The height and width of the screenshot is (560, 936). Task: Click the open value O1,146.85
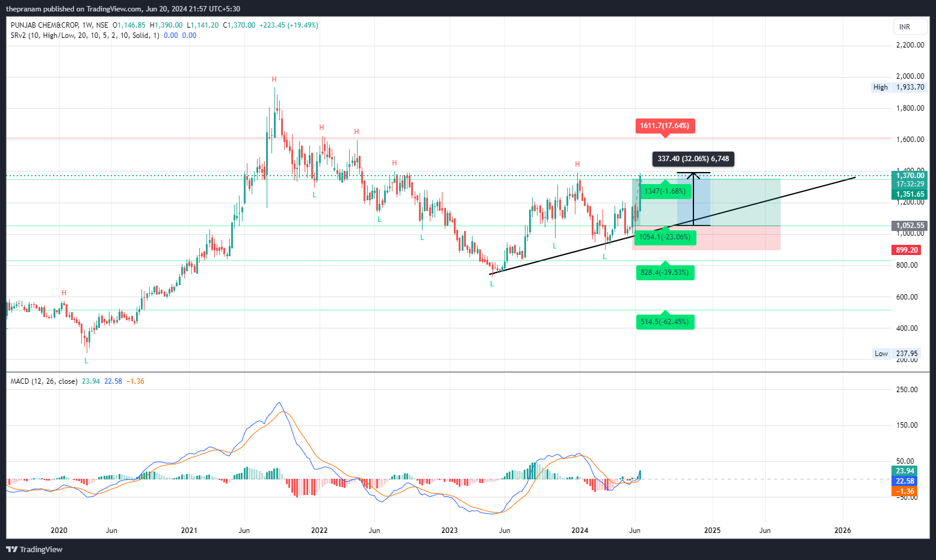click(129, 25)
